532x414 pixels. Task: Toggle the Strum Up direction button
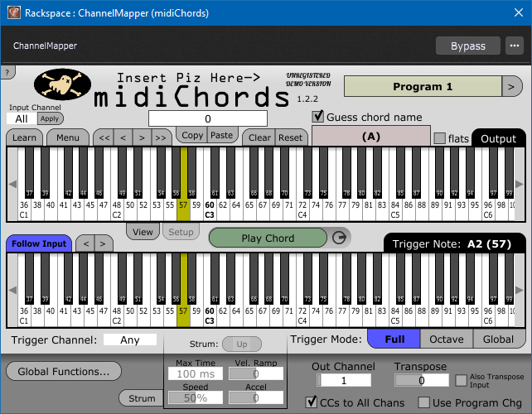pos(242,344)
